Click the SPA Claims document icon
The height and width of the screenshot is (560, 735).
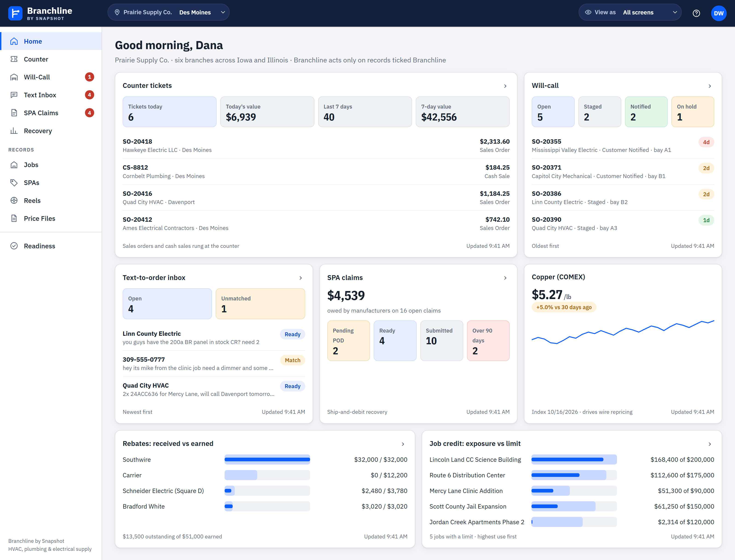[14, 113]
